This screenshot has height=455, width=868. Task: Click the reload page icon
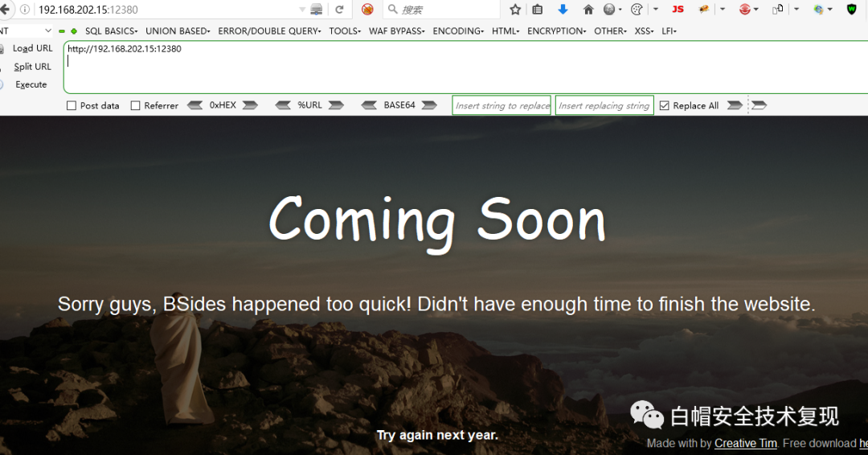point(339,10)
